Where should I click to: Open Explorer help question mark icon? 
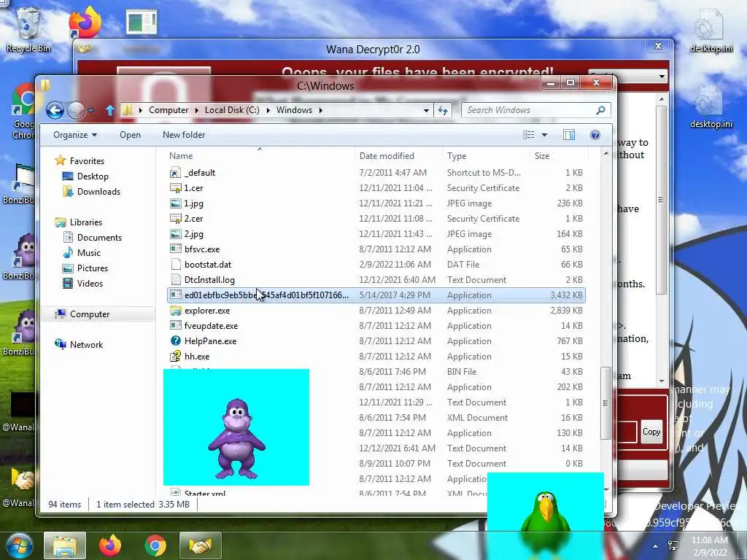tap(595, 135)
